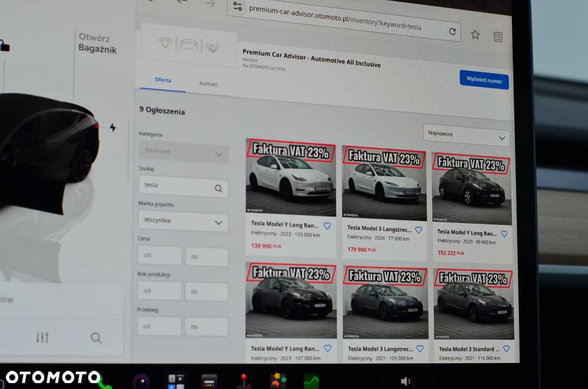Click the magnifier icon in Szukaj field
The image size is (588, 389).
point(218,188)
